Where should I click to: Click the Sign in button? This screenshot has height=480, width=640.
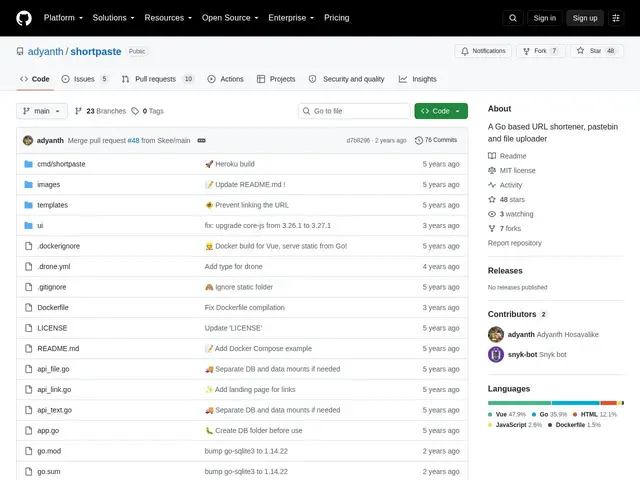click(x=544, y=18)
